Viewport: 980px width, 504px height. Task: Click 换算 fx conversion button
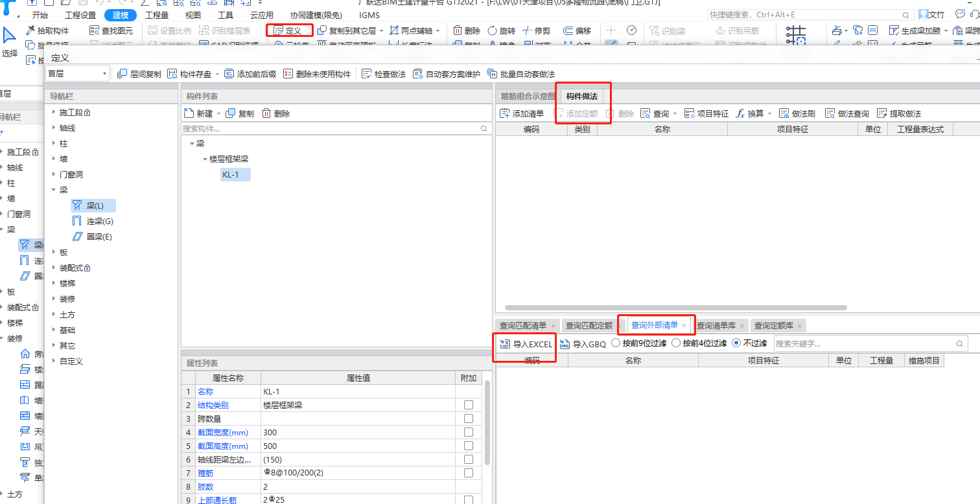[750, 113]
